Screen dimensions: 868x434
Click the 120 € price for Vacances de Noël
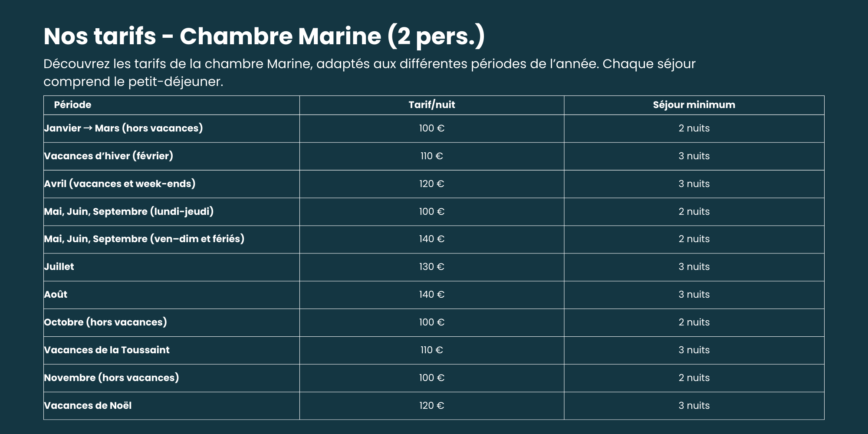pyautogui.click(x=431, y=405)
